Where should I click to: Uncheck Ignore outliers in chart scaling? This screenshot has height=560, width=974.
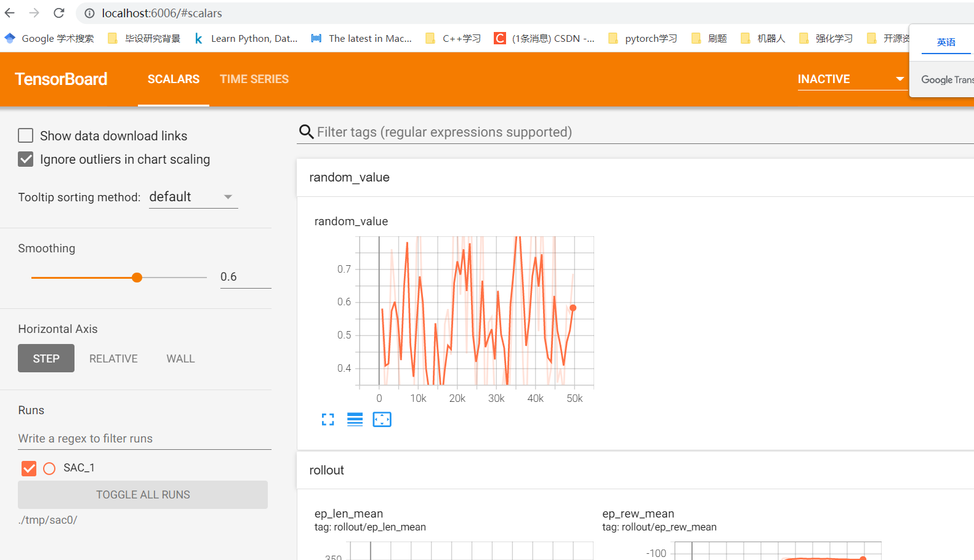(x=26, y=159)
